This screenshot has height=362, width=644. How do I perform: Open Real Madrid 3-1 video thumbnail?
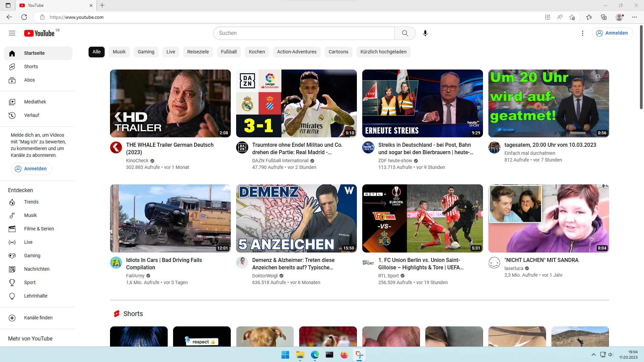[297, 103]
